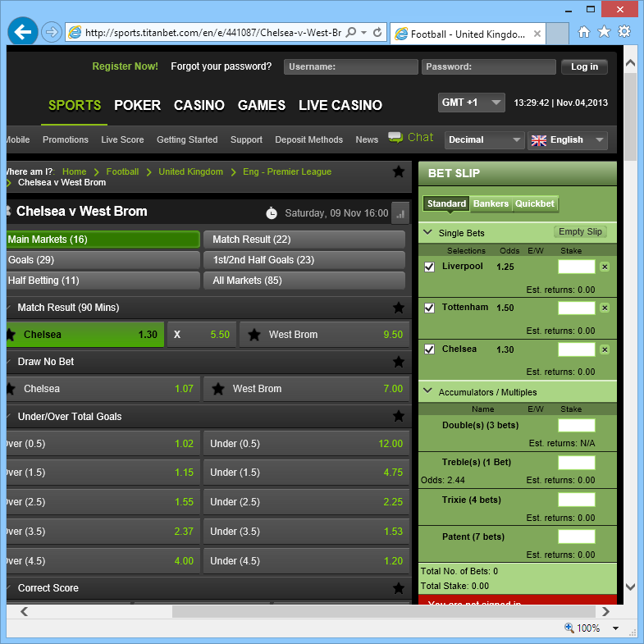Remove Tottenham selection with its X icon
The image size is (644, 644).
pos(605,308)
